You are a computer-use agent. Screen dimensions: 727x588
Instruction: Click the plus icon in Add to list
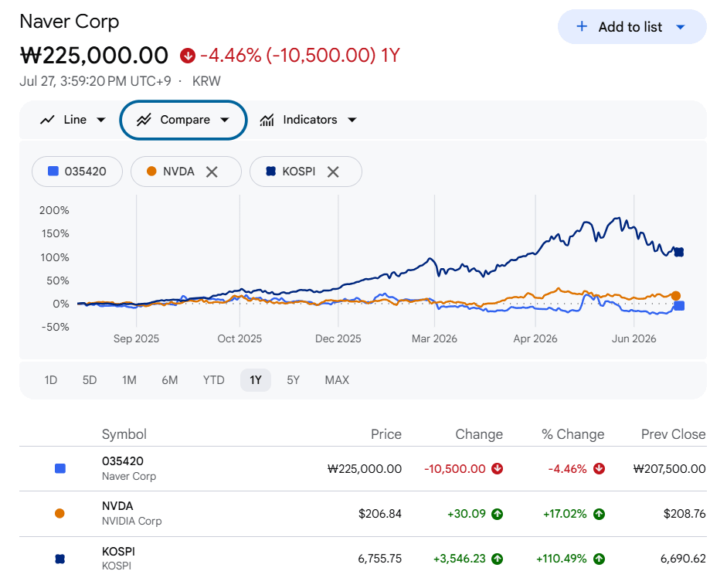click(x=582, y=26)
